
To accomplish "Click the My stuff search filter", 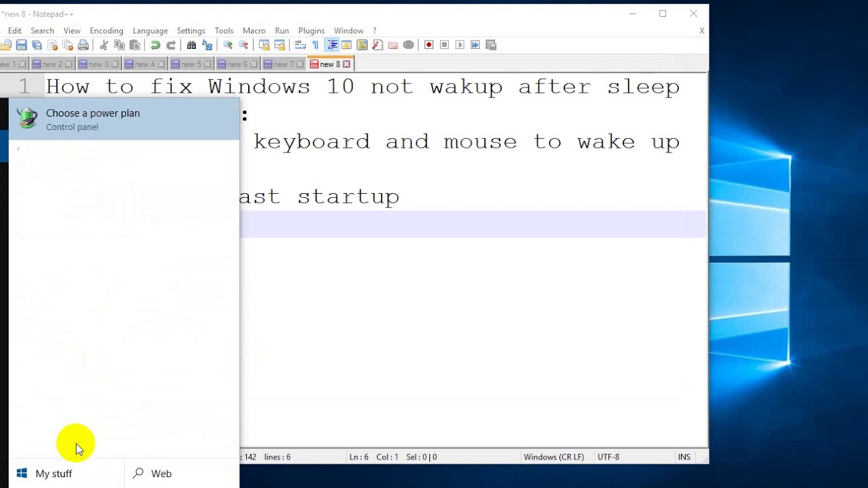I will [x=66, y=473].
